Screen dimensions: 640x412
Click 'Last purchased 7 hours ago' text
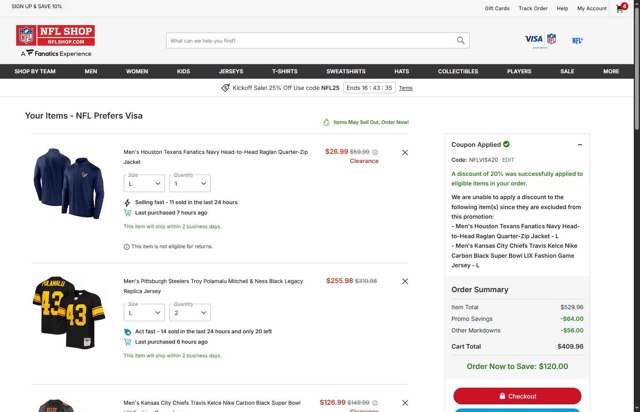point(171,213)
